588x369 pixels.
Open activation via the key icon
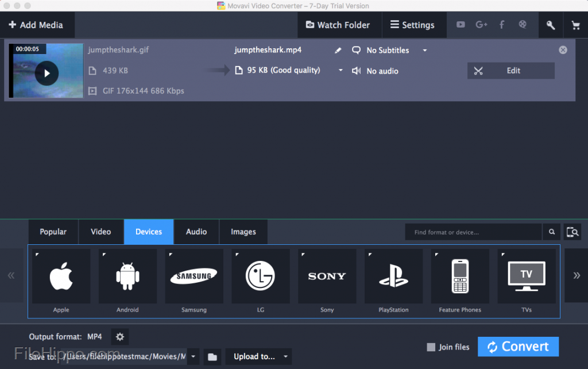click(x=551, y=25)
